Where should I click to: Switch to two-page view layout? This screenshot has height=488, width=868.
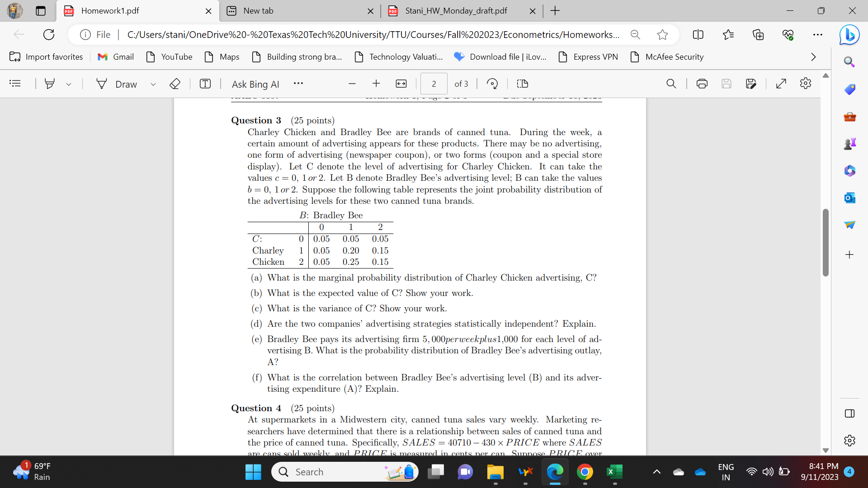tap(522, 84)
